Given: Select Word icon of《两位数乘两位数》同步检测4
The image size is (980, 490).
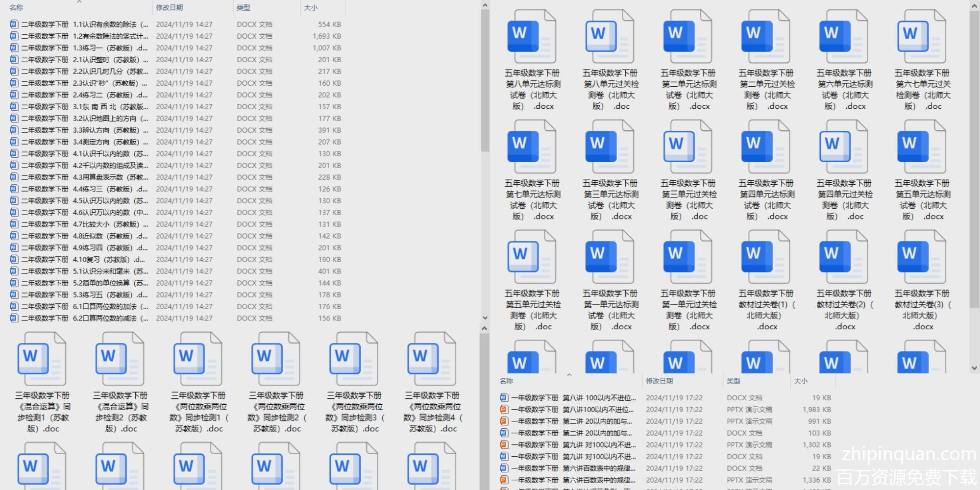Looking at the screenshot, I should pyautogui.click(x=432, y=360).
